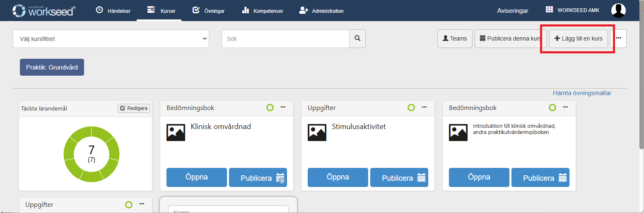Click the Workseed logo
This screenshot has width=644, height=213.
pos(43,10)
